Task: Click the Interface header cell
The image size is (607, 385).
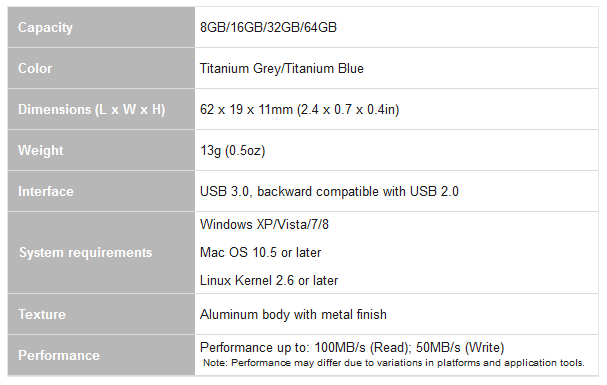Action: tap(101, 192)
